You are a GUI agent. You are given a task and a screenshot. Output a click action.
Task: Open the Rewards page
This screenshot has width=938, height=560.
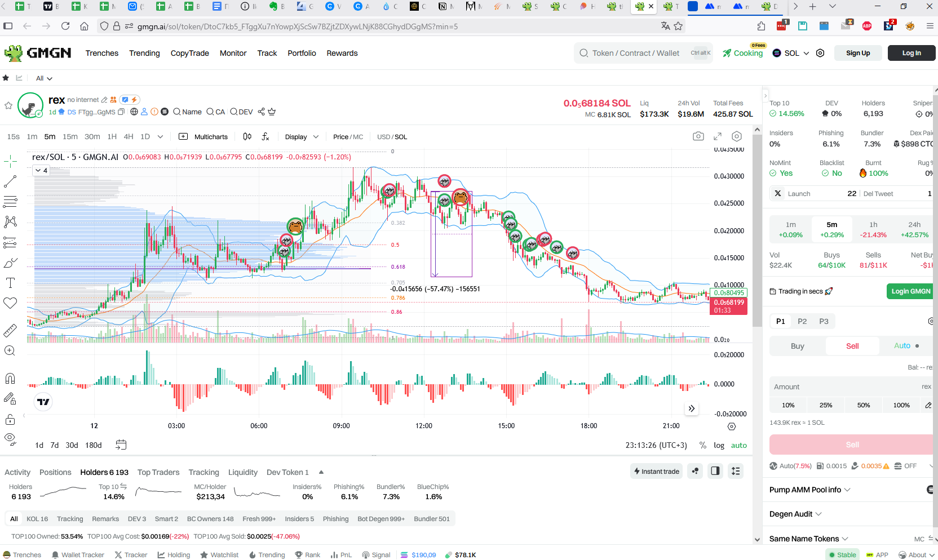coord(342,53)
